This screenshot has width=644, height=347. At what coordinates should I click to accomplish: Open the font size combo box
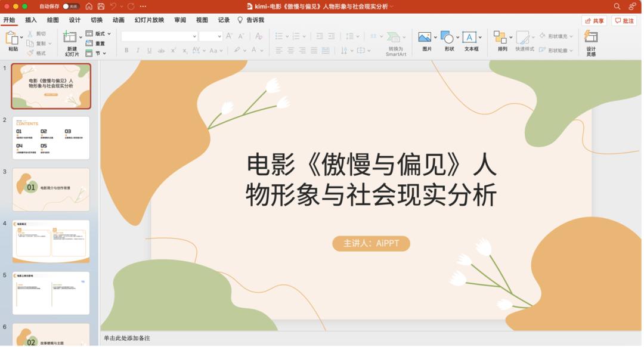(210, 36)
